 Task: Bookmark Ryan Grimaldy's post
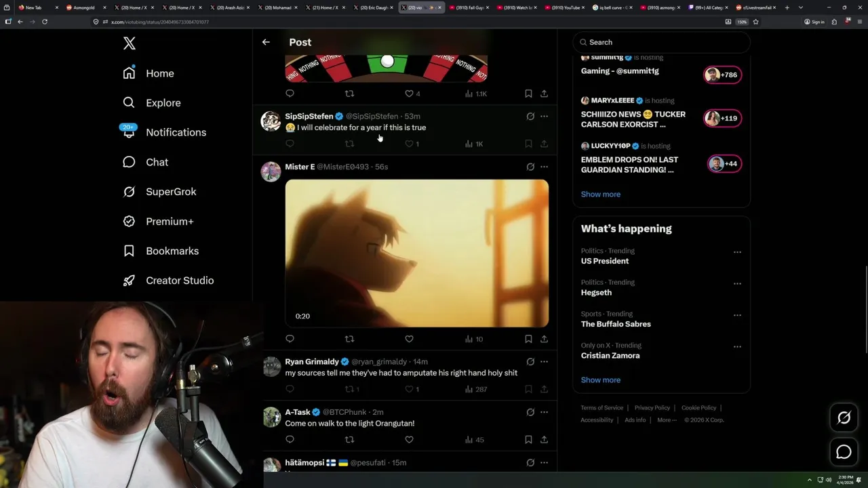point(528,389)
